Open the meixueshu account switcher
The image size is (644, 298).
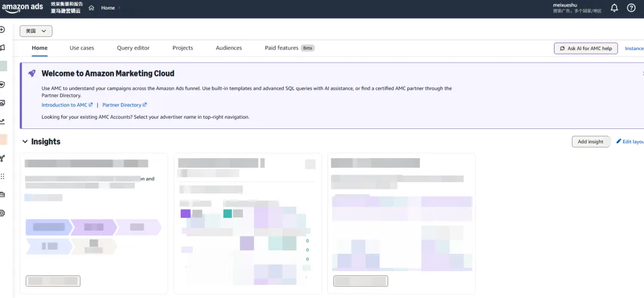[x=577, y=8]
